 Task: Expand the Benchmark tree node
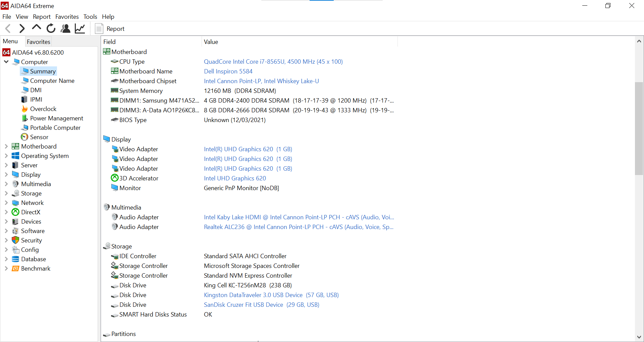(x=6, y=269)
